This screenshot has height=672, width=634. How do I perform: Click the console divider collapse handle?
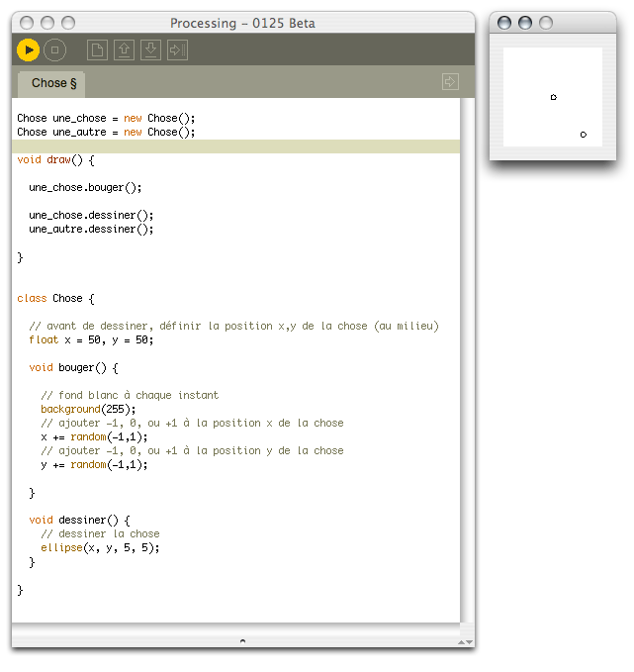(242, 641)
